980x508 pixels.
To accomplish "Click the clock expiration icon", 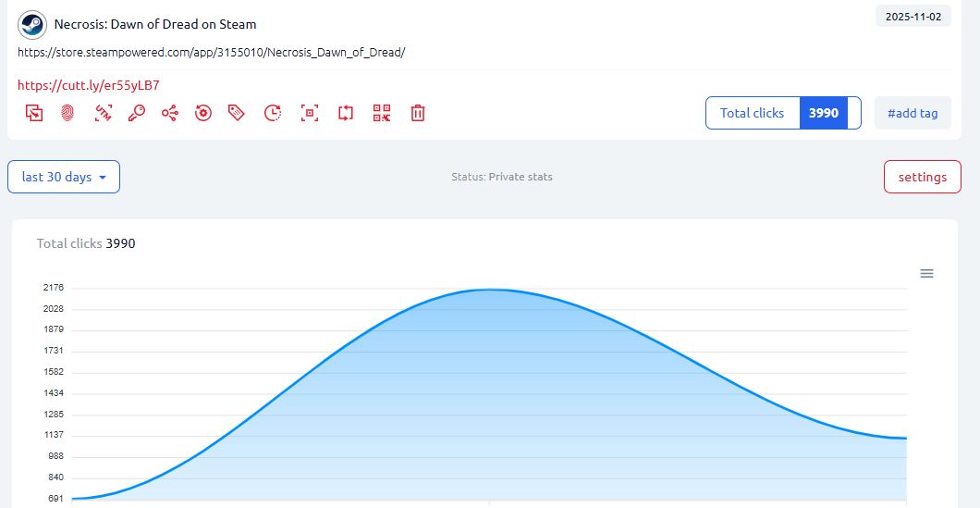I will click(272, 113).
